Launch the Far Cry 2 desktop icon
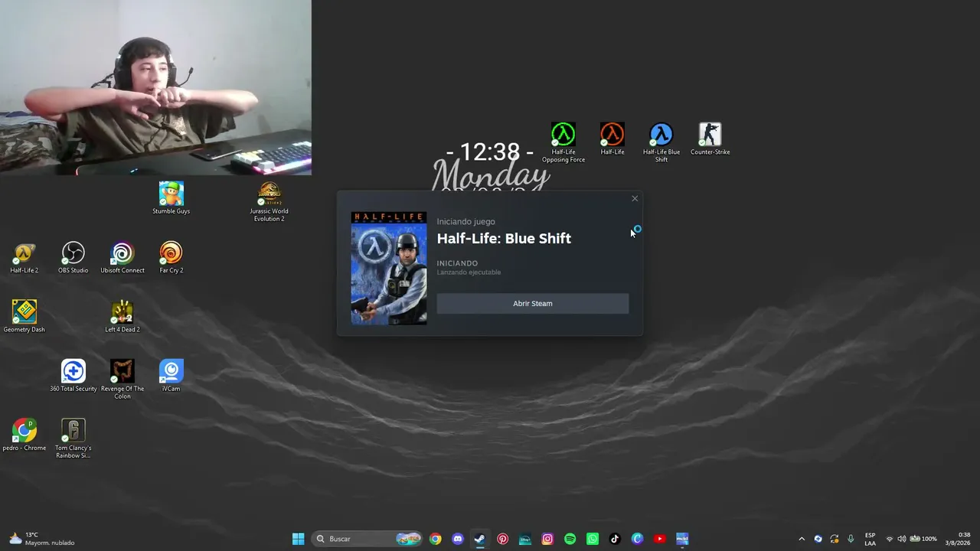Viewport: 980px width, 551px height. pyautogui.click(x=171, y=257)
